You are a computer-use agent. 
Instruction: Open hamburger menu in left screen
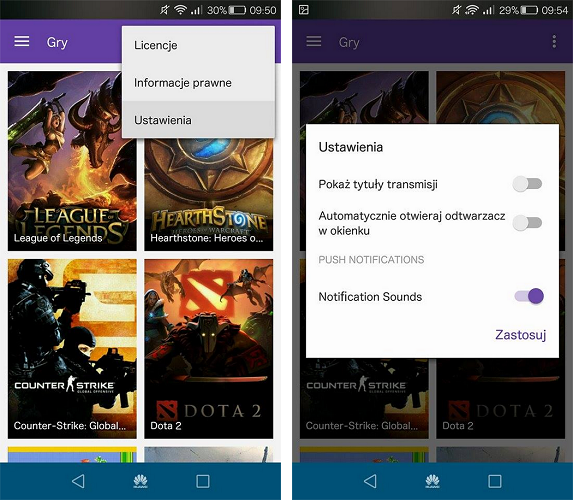22,41
